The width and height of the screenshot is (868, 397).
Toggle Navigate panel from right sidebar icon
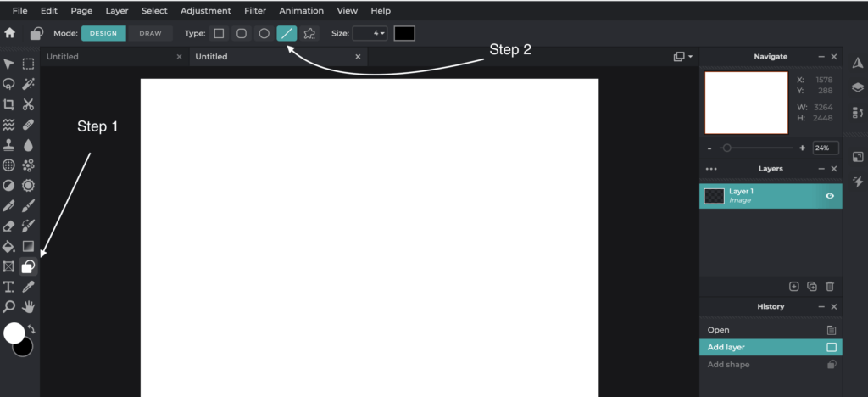pos(858,62)
